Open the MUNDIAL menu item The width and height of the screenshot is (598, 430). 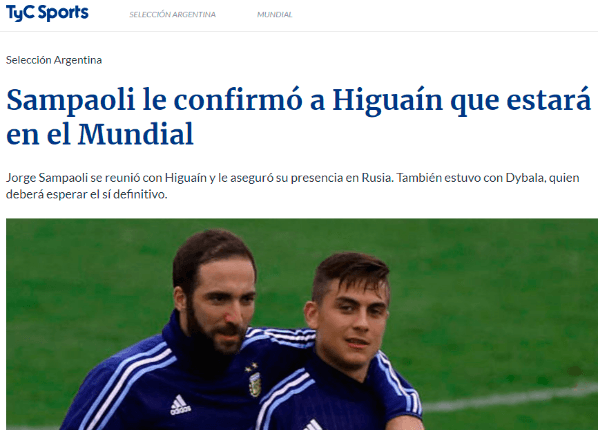275,14
